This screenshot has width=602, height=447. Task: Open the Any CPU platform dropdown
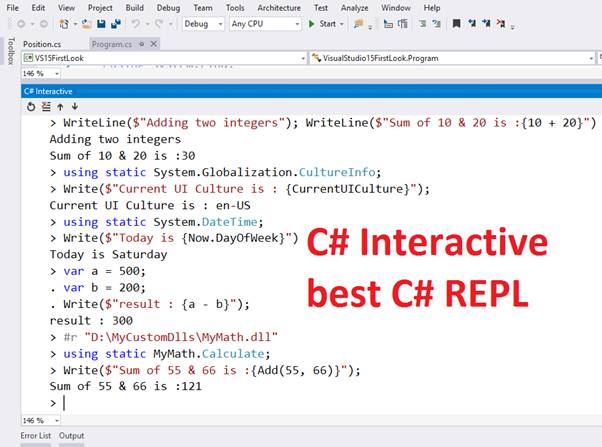(265, 24)
